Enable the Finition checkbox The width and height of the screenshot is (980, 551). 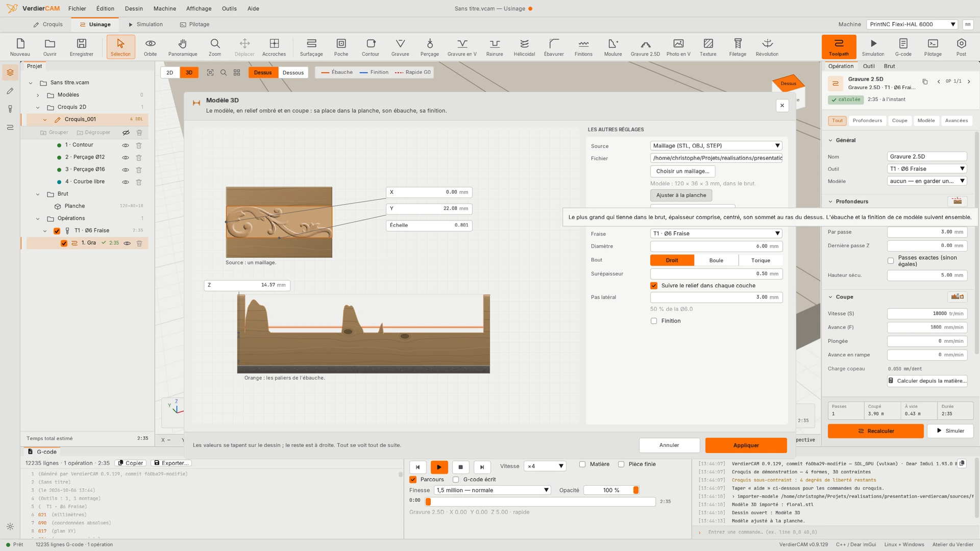point(654,321)
